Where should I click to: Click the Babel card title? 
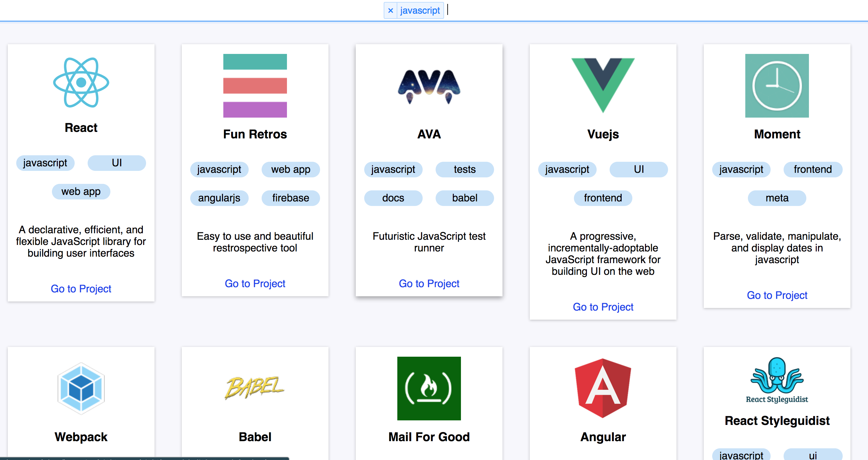pyautogui.click(x=255, y=437)
